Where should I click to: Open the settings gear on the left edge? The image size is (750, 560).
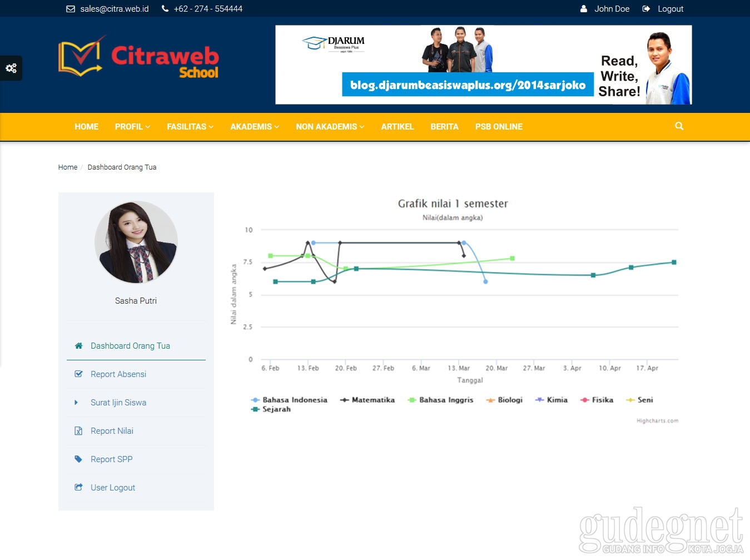[11, 68]
